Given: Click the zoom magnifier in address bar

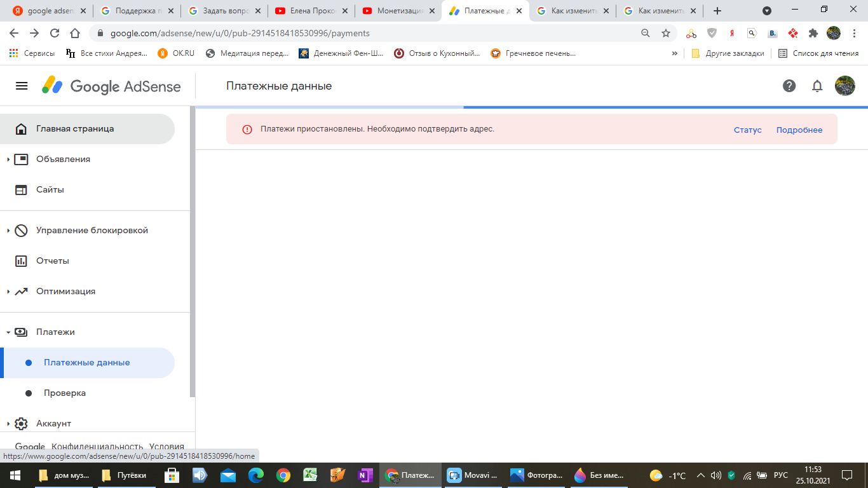Looking at the screenshot, I should [x=645, y=33].
